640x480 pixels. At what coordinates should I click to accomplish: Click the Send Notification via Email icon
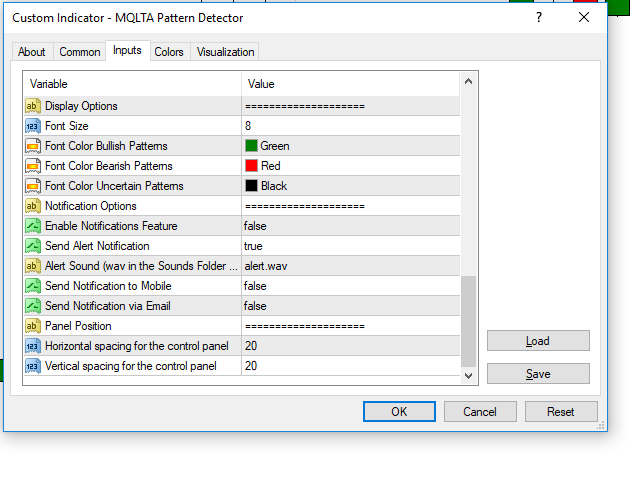pos(33,306)
